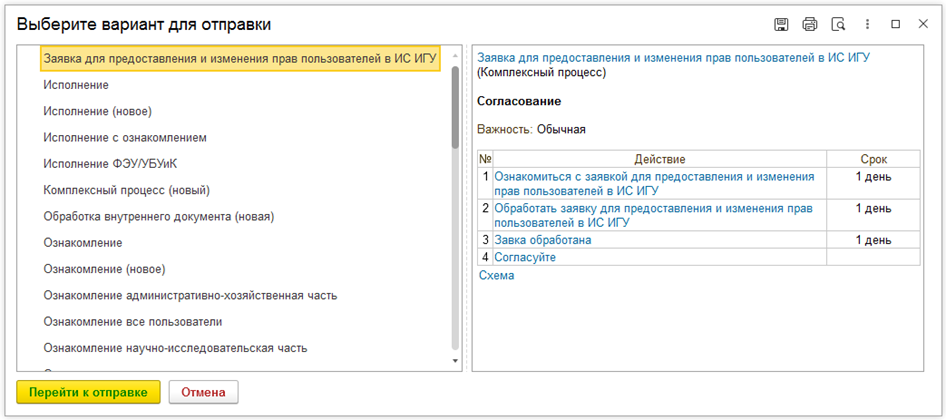946x420 pixels.
Task: Click Перейти к отправке button
Action: pos(88,392)
